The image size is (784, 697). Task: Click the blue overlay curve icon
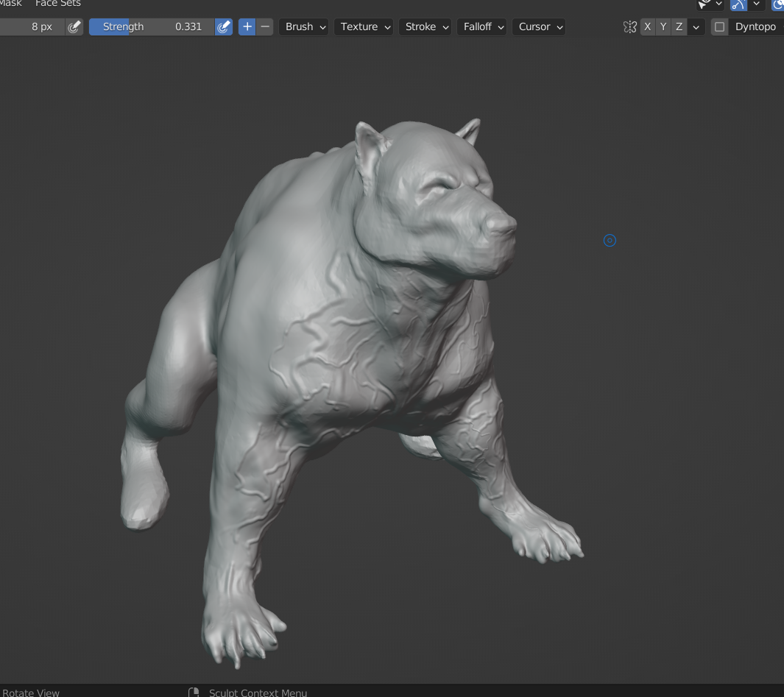[738, 4]
